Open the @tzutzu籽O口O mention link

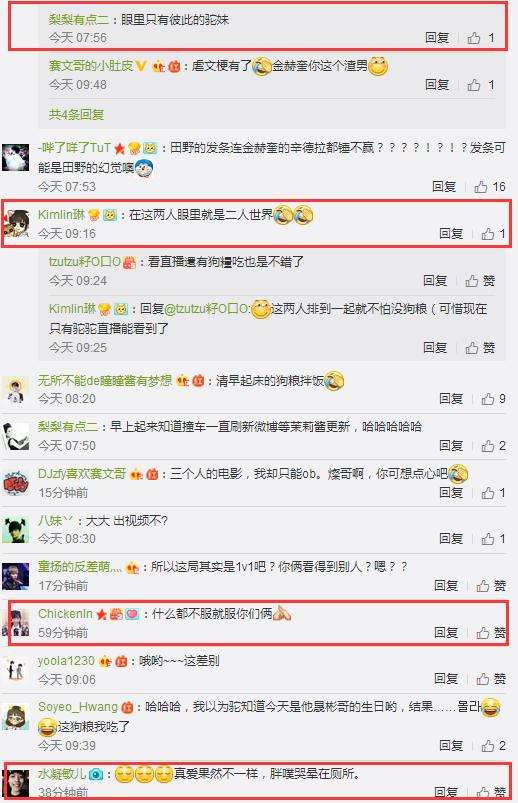tap(205, 309)
